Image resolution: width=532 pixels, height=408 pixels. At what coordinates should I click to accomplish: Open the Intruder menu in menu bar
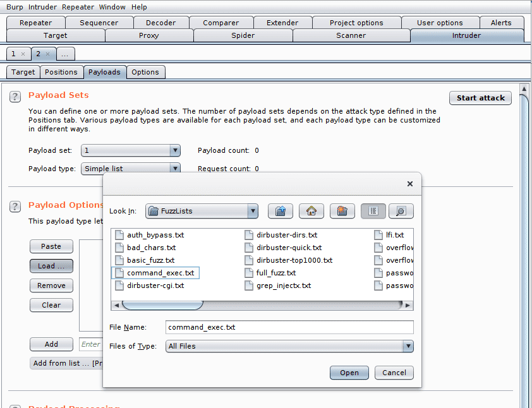click(x=42, y=7)
